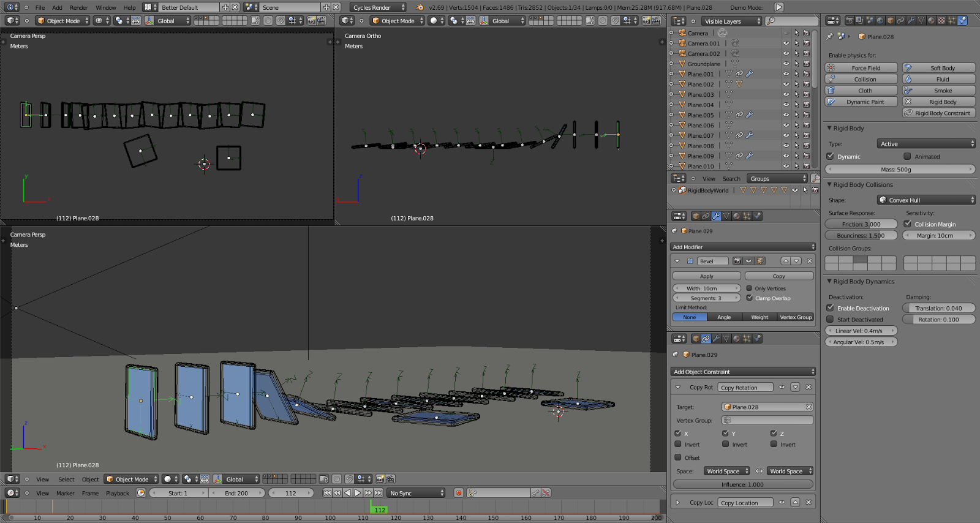980x523 pixels.
Task: Play animation forward in timeline
Action: click(358, 493)
